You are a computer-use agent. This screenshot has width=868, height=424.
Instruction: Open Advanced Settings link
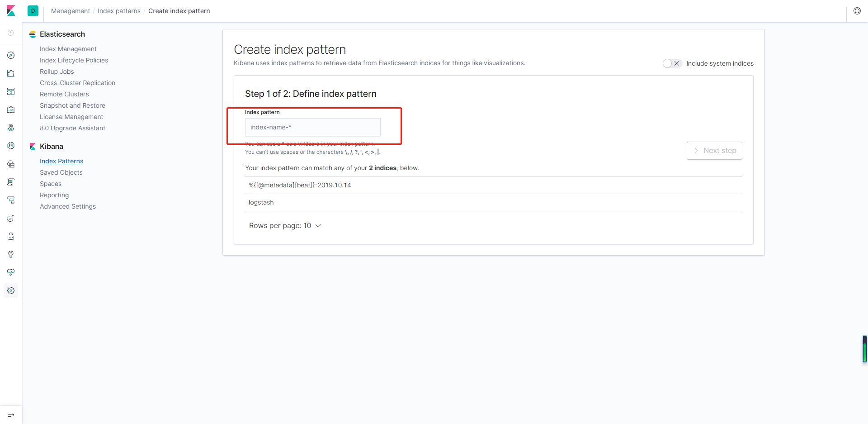coord(68,206)
